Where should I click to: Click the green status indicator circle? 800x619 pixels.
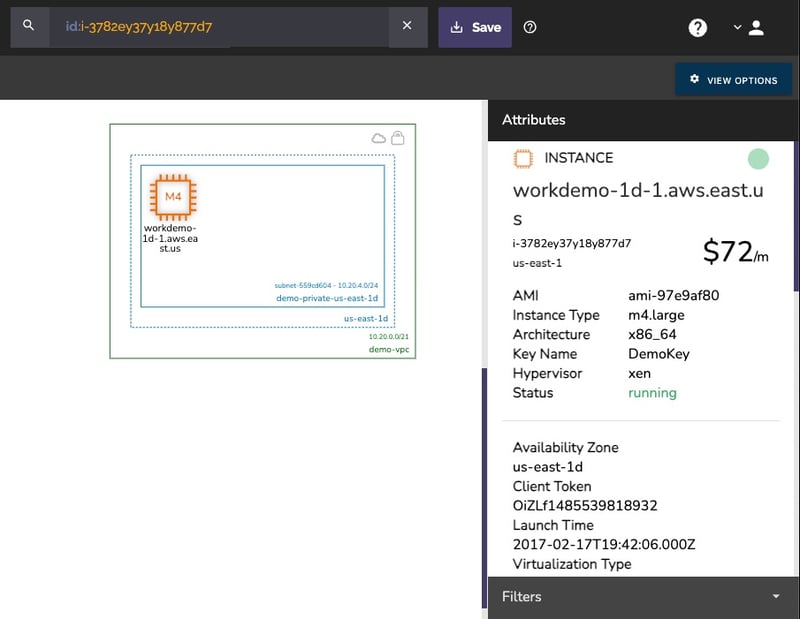tap(758, 158)
